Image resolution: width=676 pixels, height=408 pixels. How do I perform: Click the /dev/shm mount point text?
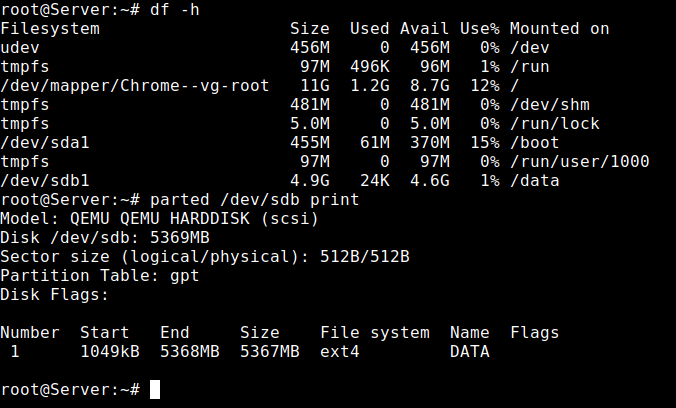(550, 105)
